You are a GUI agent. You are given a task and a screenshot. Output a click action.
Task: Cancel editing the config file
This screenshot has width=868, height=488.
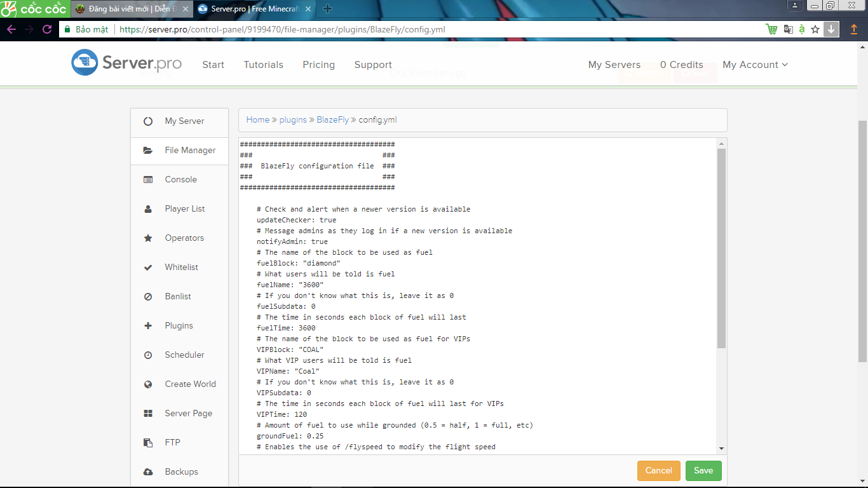(658, 471)
